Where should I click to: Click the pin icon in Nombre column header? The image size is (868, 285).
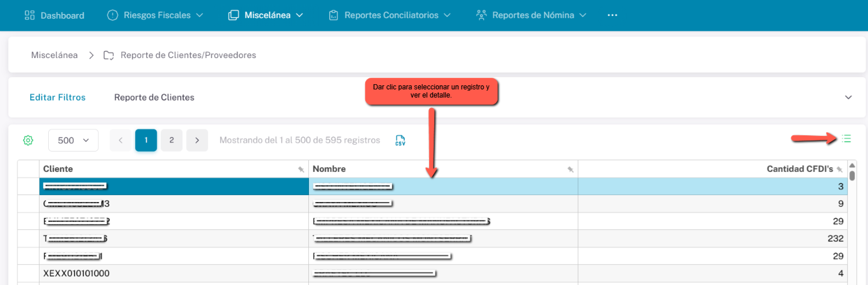pyautogui.click(x=570, y=169)
